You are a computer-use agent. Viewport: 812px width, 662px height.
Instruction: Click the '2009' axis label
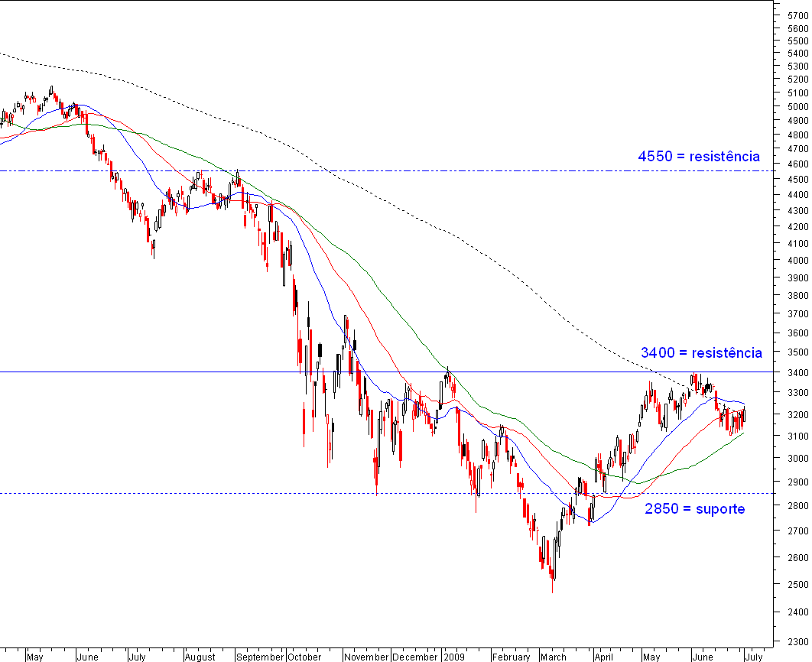[453, 657]
